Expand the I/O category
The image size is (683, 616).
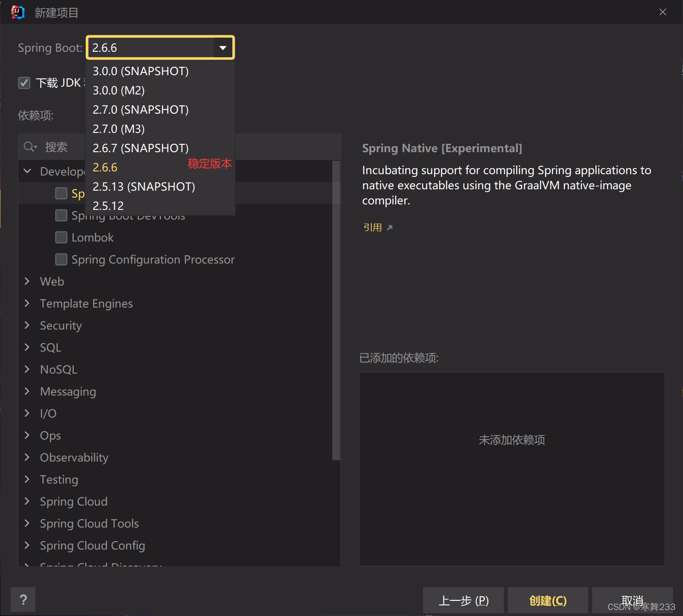[27, 413]
